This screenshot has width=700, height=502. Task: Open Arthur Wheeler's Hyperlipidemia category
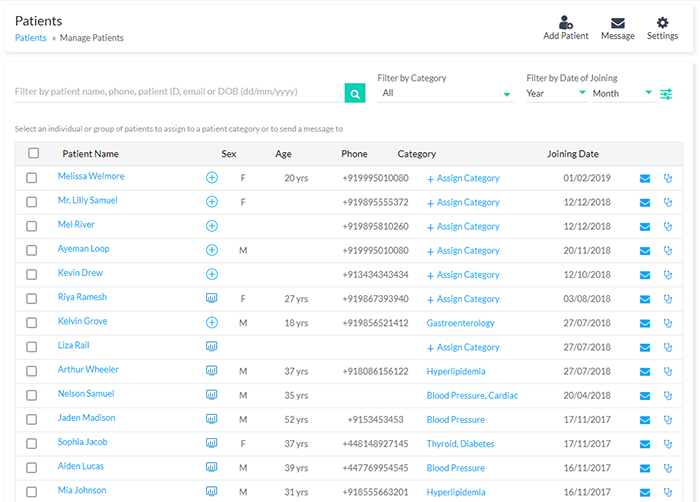point(456,371)
